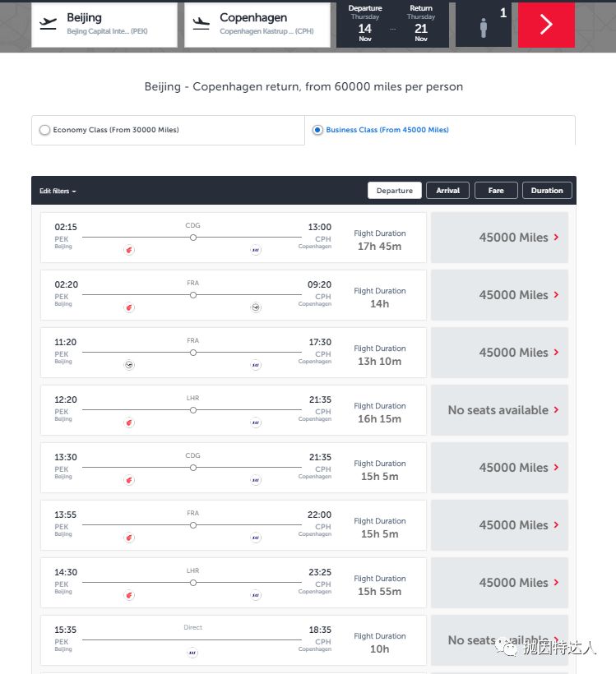Screen dimensions: 616x674
Task: Open the Copenhagen destination airport field
Action: [257, 25]
